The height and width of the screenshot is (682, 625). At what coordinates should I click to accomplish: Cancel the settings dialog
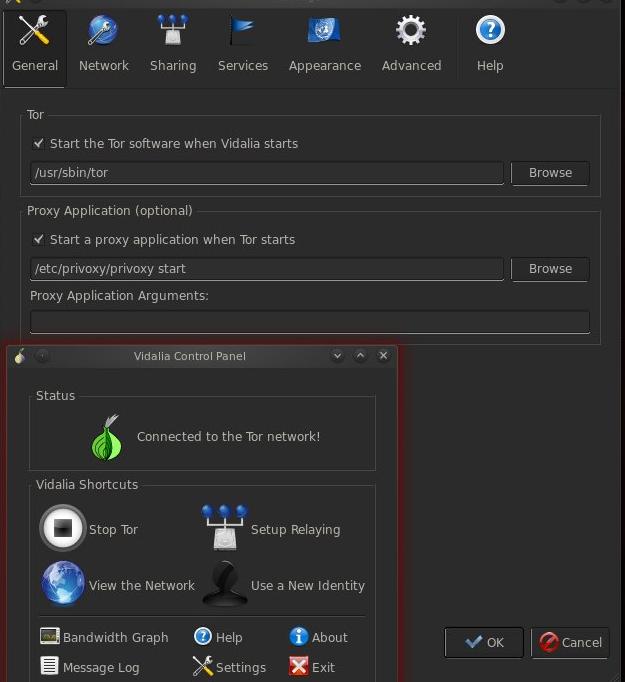pyautogui.click(x=569, y=643)
